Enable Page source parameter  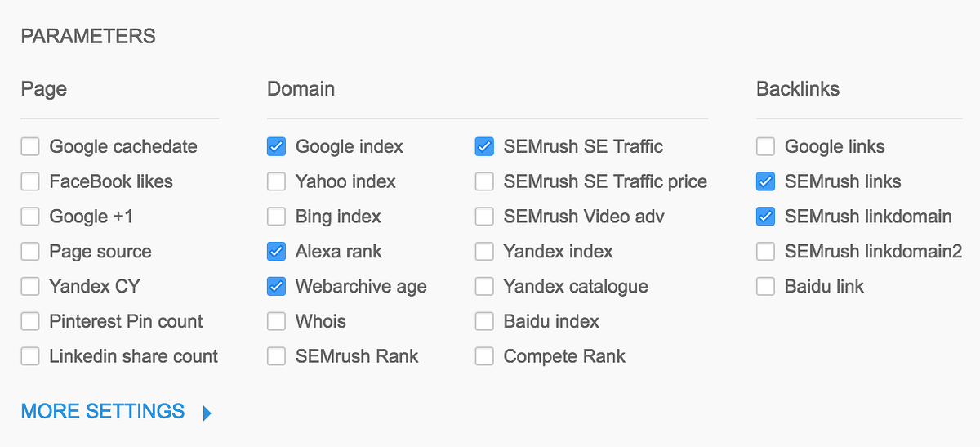tap(30, 252)
